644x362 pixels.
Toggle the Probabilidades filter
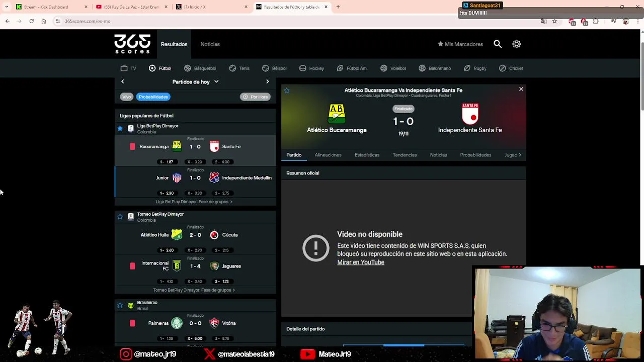(x=153, y=97)
